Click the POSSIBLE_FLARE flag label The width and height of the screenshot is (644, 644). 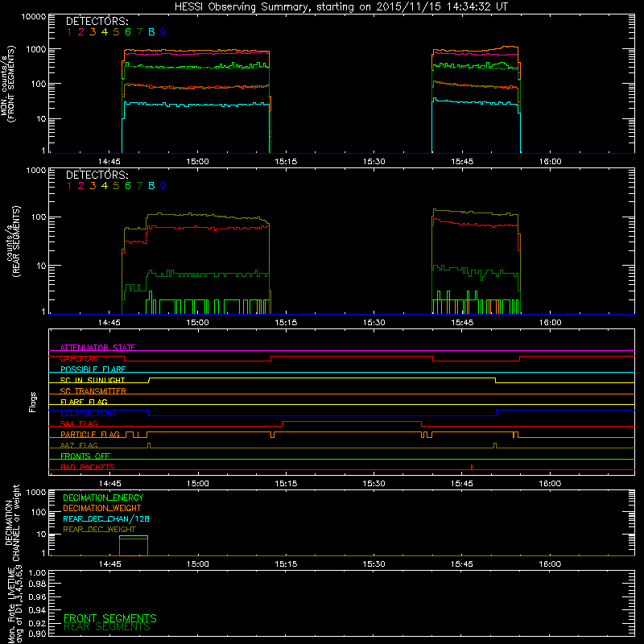click(x=93, y=369)
